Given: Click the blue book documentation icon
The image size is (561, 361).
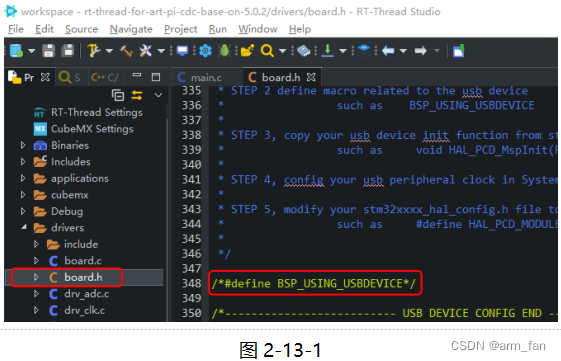Looking at the screenshot, I should (304, 51).
